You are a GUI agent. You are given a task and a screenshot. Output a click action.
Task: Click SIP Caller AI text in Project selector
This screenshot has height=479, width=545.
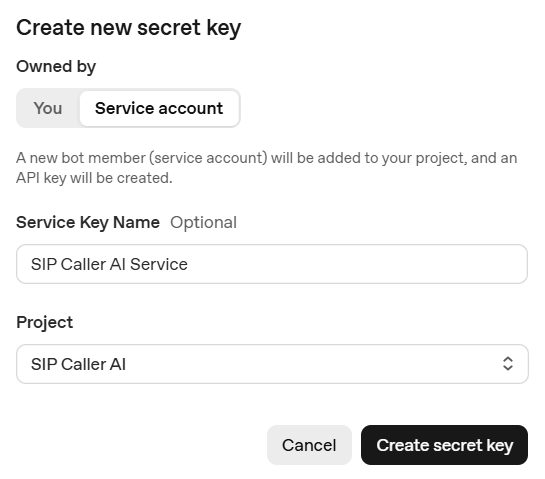pyautogui.click(x=78, y=364)
